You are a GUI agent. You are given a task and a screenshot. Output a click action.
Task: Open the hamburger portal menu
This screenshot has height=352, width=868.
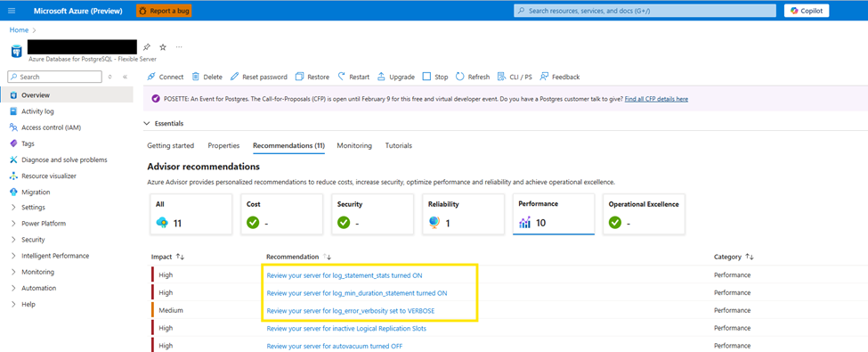tap(12, 11)
